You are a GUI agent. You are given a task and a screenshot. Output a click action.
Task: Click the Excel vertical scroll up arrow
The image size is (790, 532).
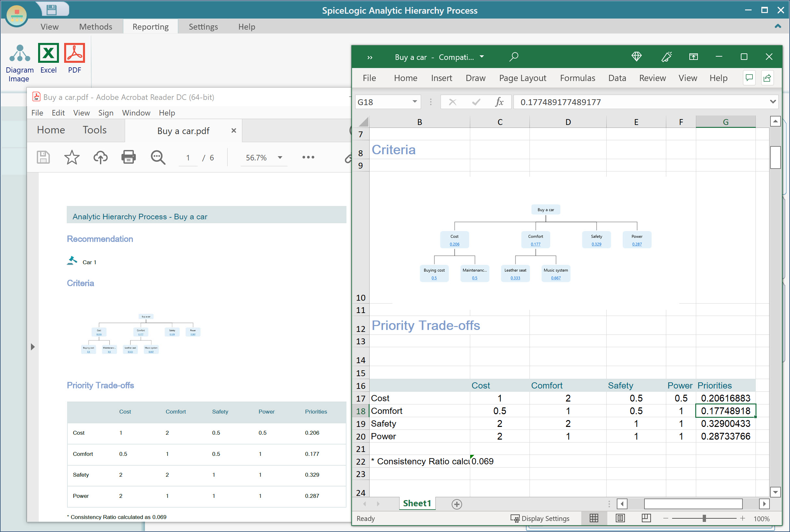coord(775,121)
